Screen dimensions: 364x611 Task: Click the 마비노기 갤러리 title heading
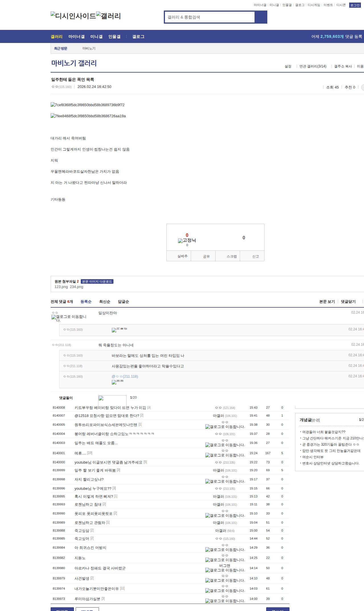(x=74, y=63)
